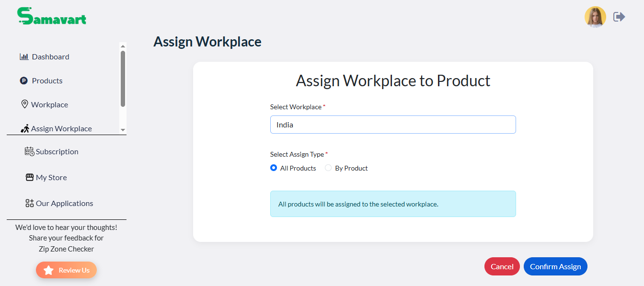
Task: Click the Dashboard bar chart icon
Action: pos(24,57)
